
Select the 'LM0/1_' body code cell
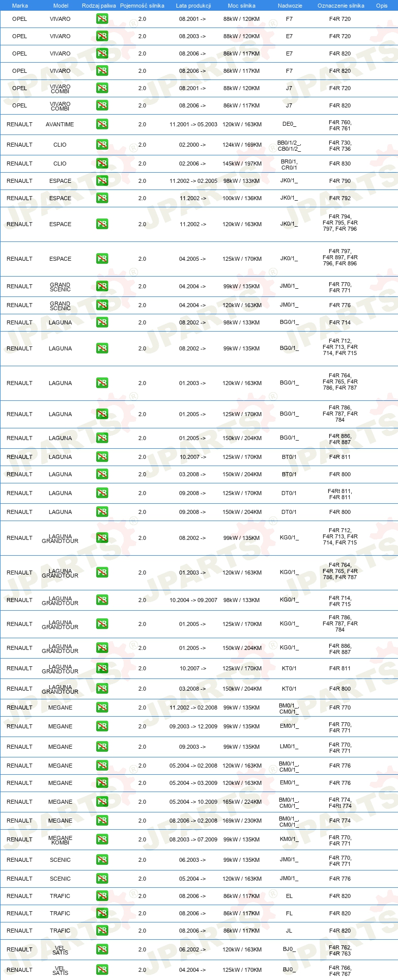pos(289,747)
